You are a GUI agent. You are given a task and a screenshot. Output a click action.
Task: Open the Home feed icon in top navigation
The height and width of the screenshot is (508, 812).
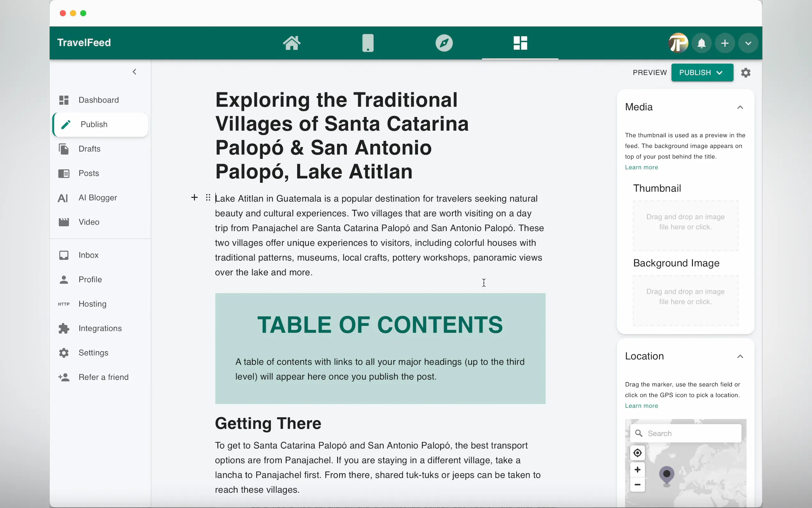pyautogui.click(x=291, y=43)
